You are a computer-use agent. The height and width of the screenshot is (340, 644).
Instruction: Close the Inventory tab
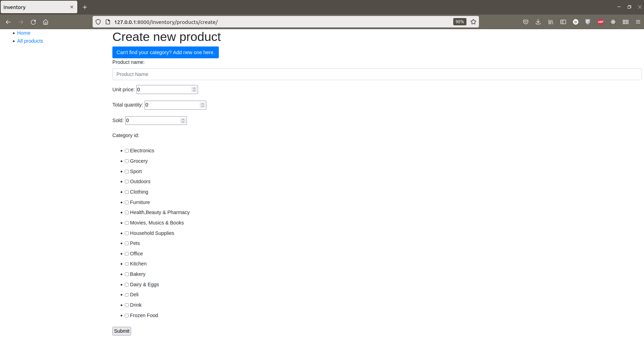pyautogui.click(x=72, y=7)
